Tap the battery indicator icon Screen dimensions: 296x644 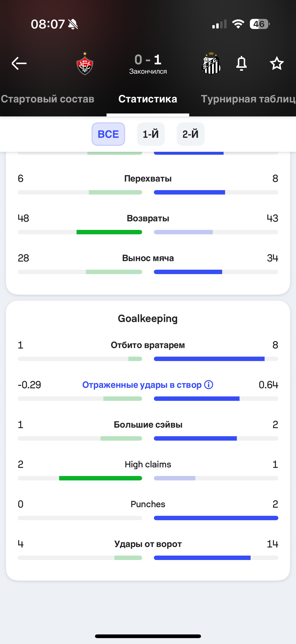[259, 24]
